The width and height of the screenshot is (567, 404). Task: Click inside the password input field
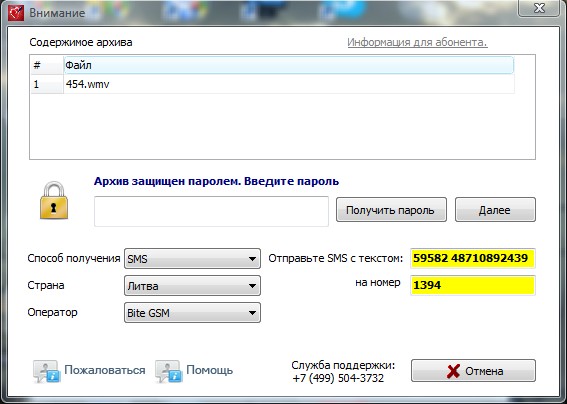click(212, 212)
